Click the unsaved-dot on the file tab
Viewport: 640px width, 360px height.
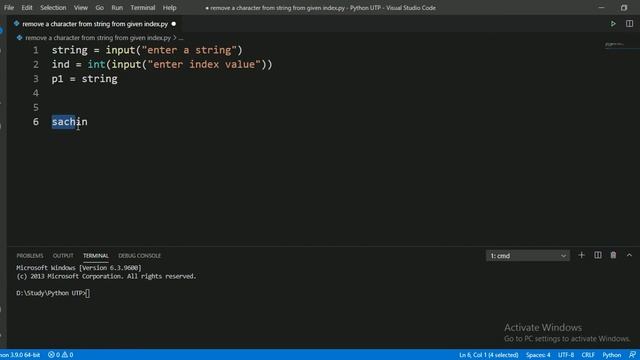(174, 24)
